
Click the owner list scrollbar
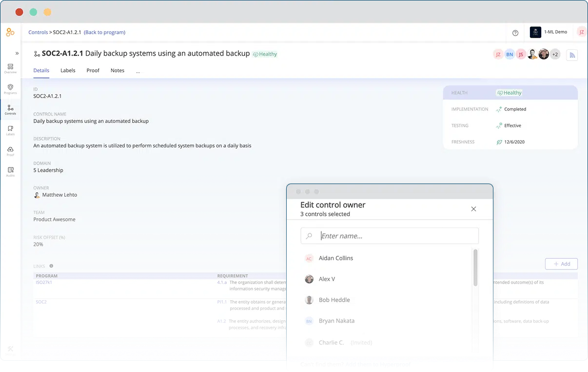(475, 269)
